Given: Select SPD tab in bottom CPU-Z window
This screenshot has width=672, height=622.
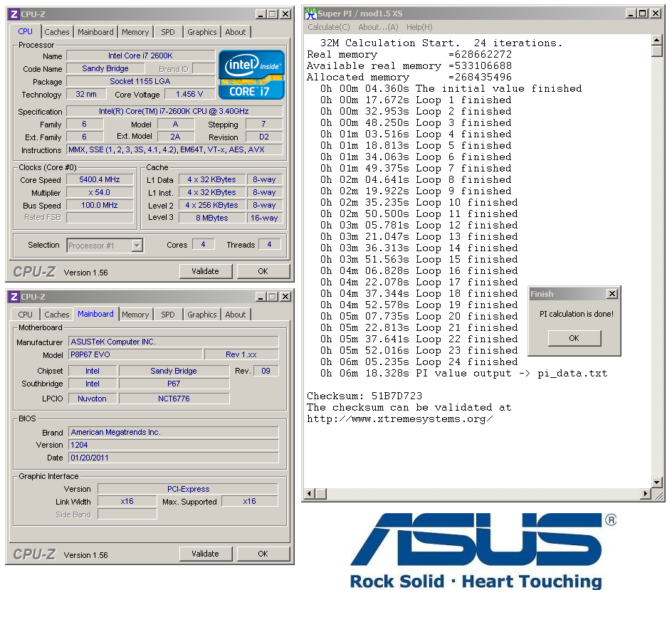Looking at the screenshot, I should coord(168,315).
